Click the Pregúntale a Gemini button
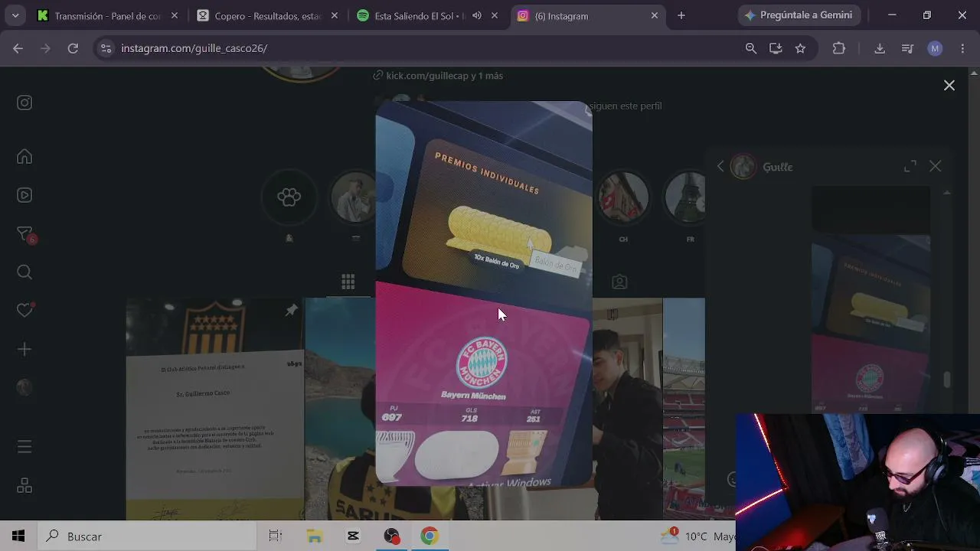This screenshot has width=980, height=551. (x=799, y=15)
